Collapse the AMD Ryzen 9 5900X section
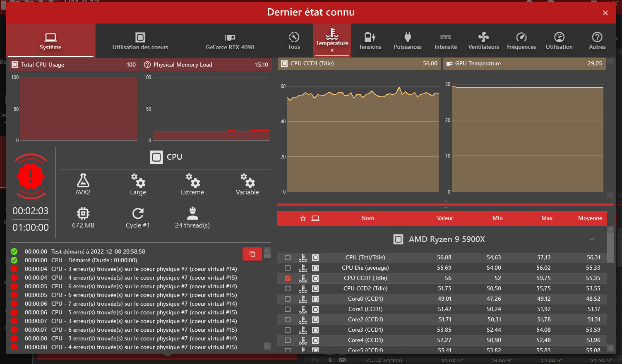This screenshot has width=622, height=364. pos(592,239)
